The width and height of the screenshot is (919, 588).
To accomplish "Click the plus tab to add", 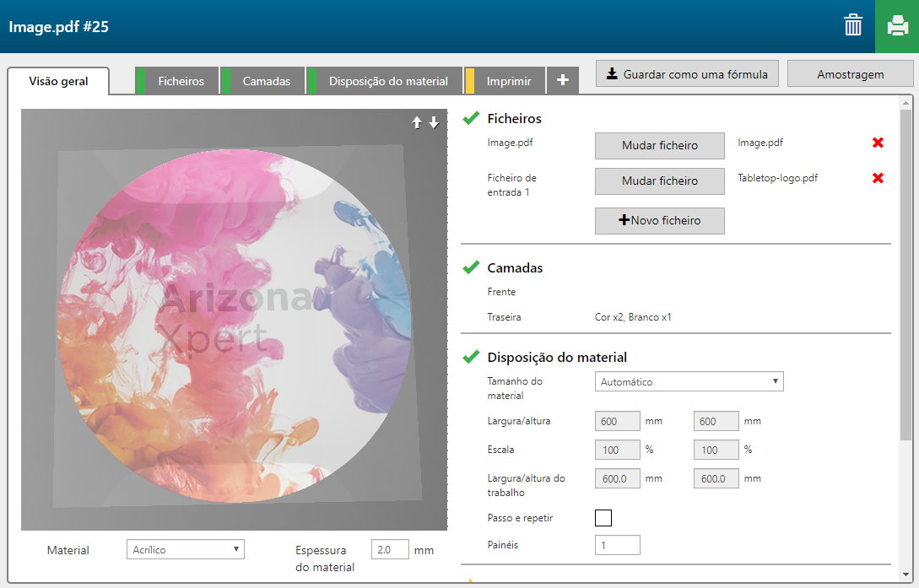I will pyautogui.click(x=562, y=80).
